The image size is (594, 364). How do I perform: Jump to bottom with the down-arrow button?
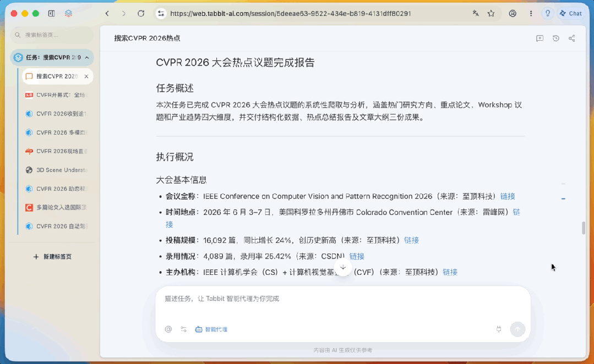tap(343, 268)
